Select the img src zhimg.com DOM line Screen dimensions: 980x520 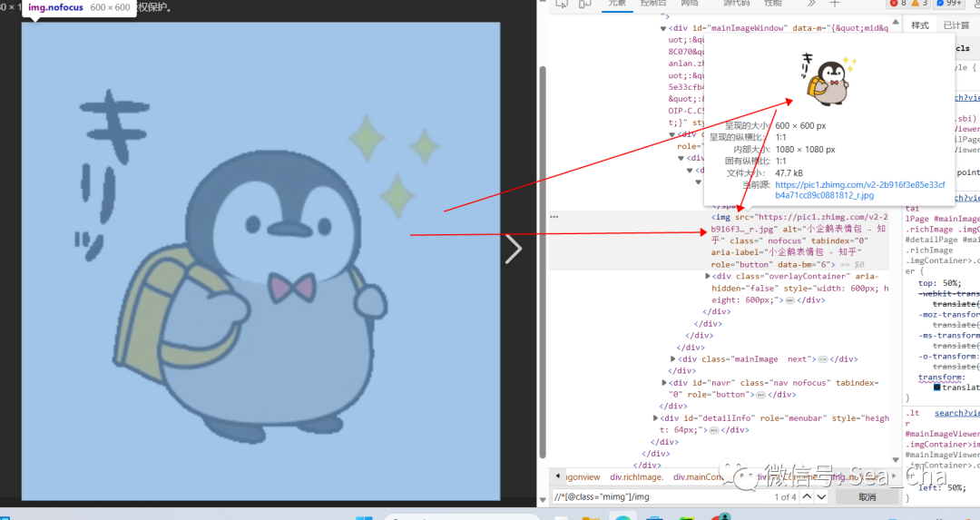pos(799,240)
